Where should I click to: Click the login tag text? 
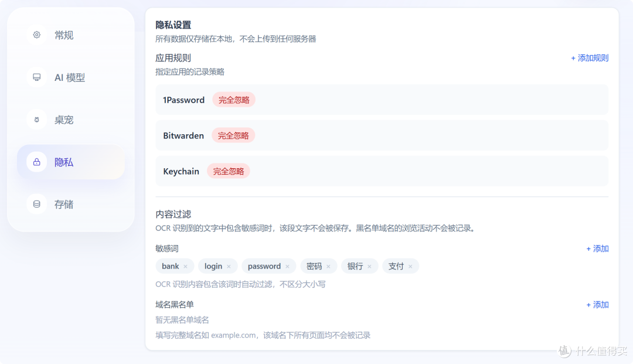[x=213, y=266]
